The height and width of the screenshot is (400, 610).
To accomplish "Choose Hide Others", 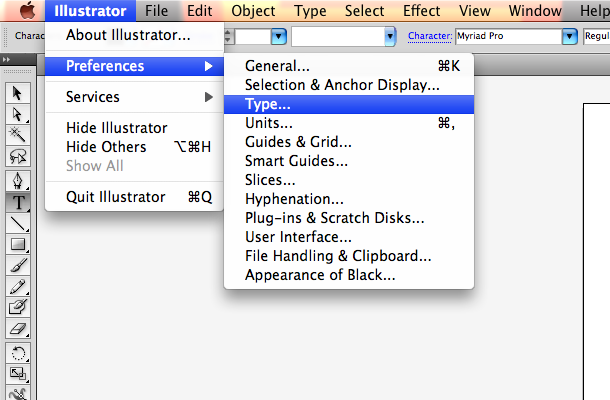I will [135, 147].
